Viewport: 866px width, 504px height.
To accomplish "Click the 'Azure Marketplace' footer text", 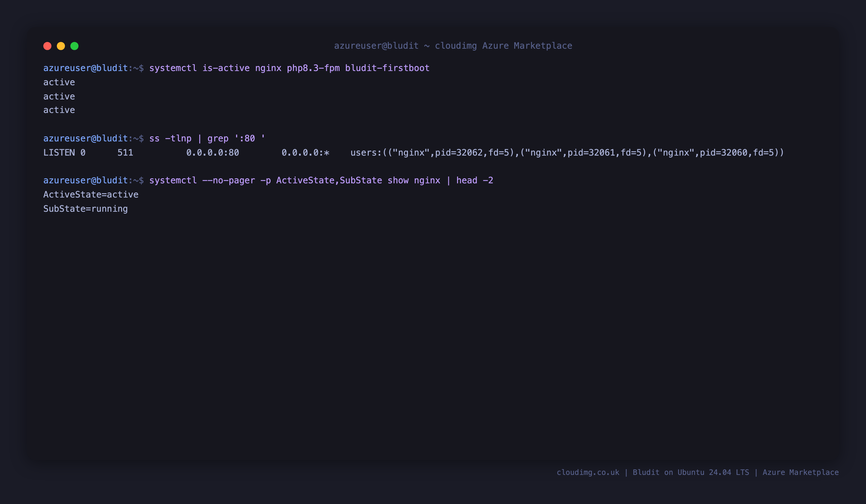I will click(801, 473).
